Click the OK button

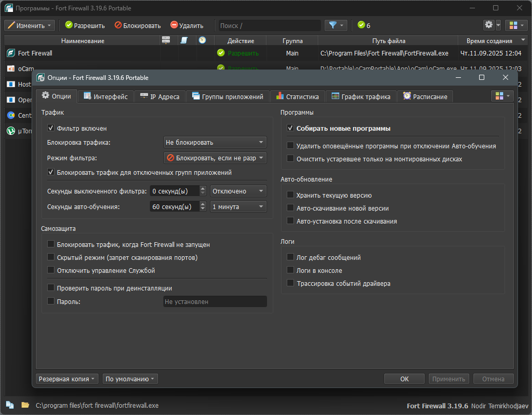point(404,379)
